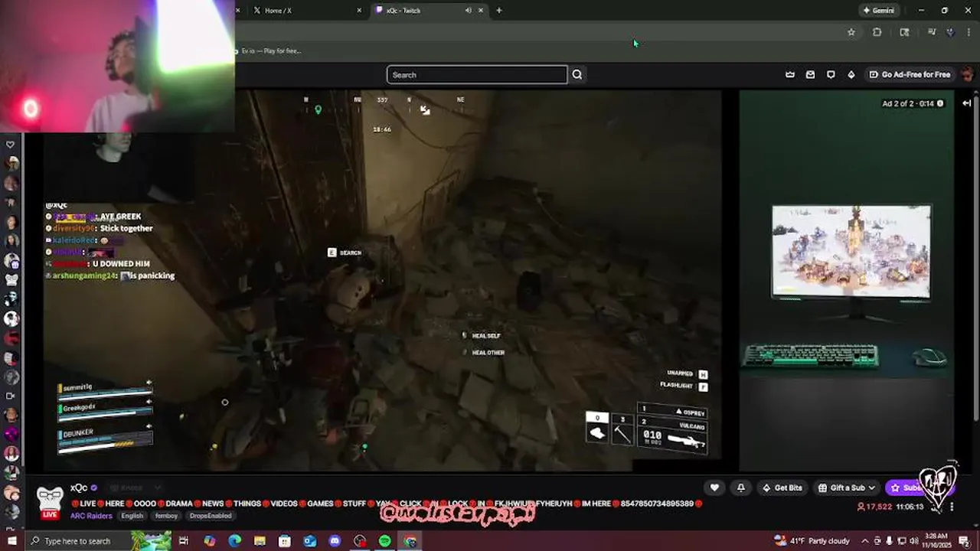Click Go Ad-Free for Free button
The height and width of the screenshot is (551, 980).
[910, 74]
